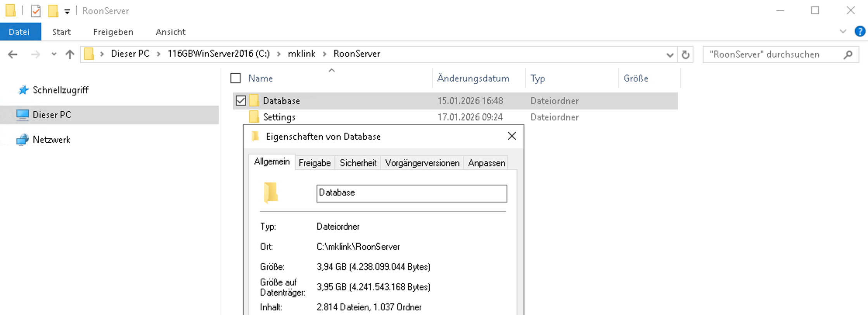Click the Settings date 17.01.2026 09:24
868x315 pixels.
click(x=470, y=117)
